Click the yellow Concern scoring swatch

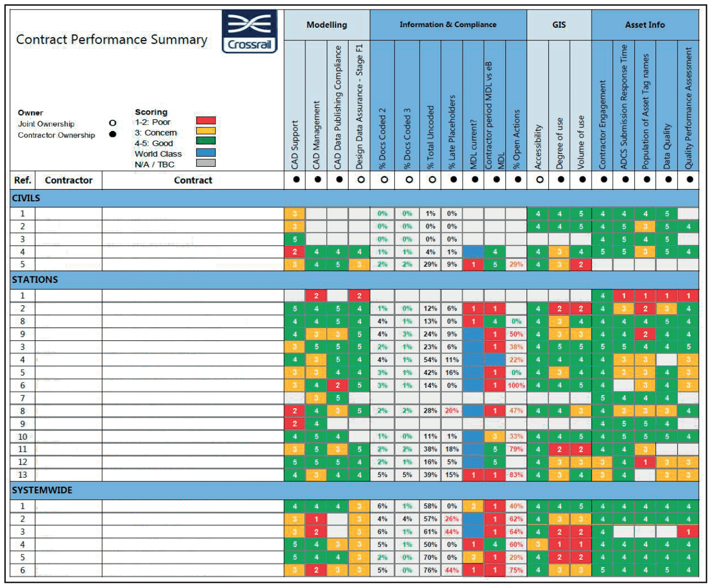[x=206, y=131]
